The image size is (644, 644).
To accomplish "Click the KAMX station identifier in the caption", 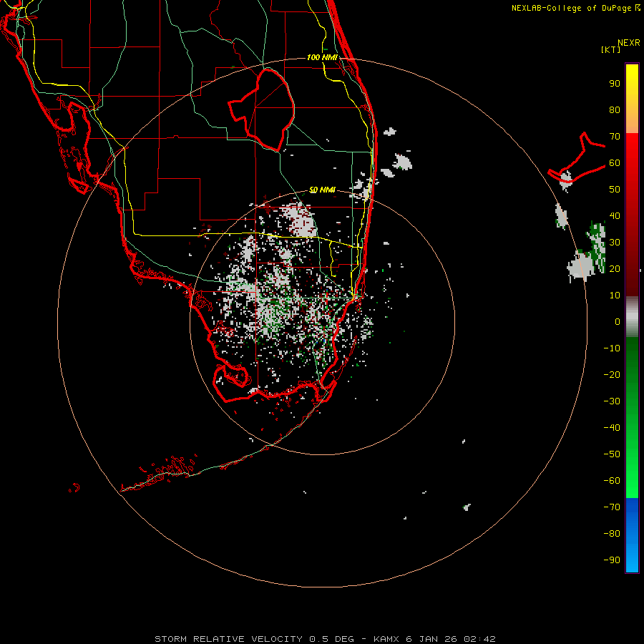I will (387, 639).
